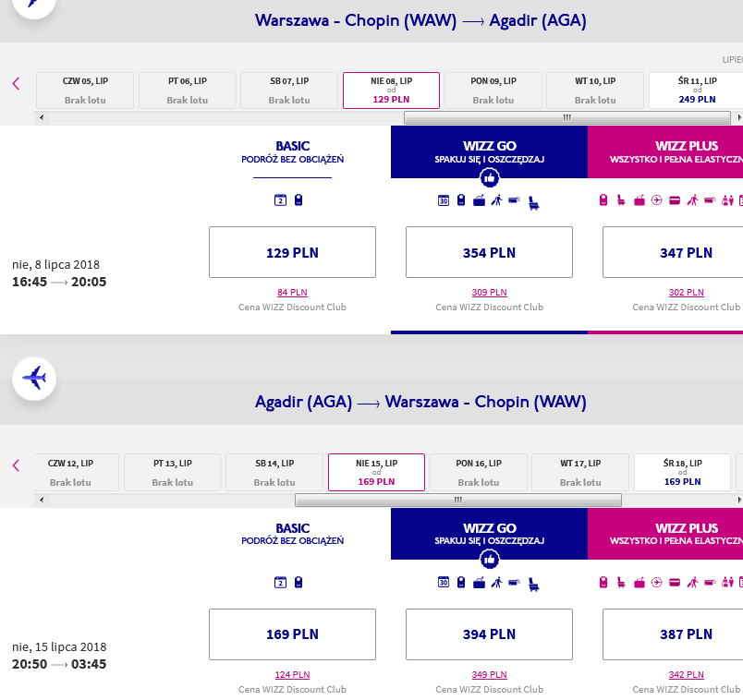Click the checked suitcase icon under WIZZ GO for the Agadir–Warszawa flight

(x=479, y=583)
